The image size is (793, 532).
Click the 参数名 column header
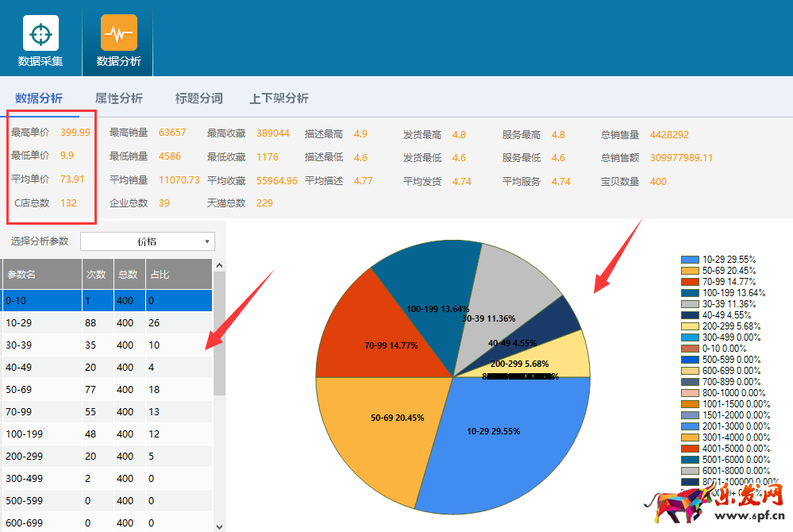click(41, 274)
